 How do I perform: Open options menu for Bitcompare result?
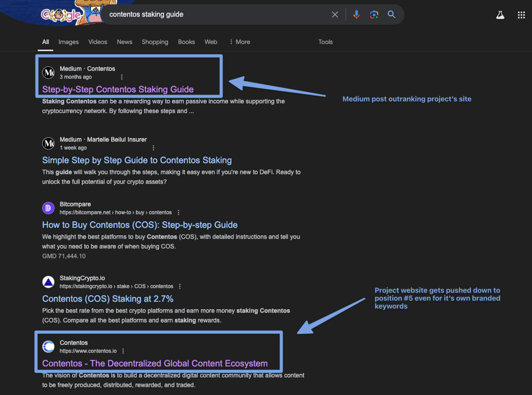click(179, 212)
